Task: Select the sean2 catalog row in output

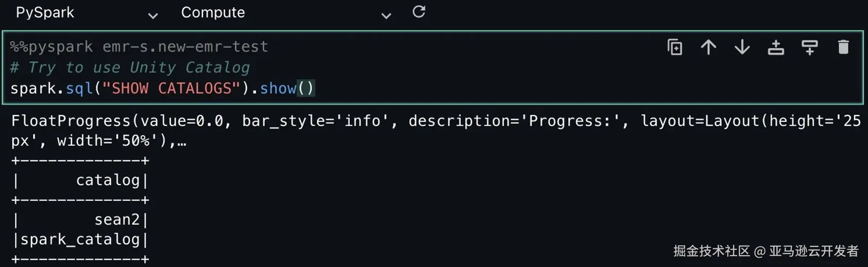Action: point(117,220)
